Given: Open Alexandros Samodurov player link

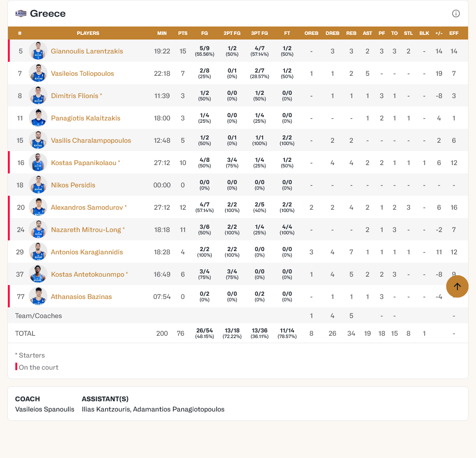Looking at the screenshot, I should coord(87,207).
